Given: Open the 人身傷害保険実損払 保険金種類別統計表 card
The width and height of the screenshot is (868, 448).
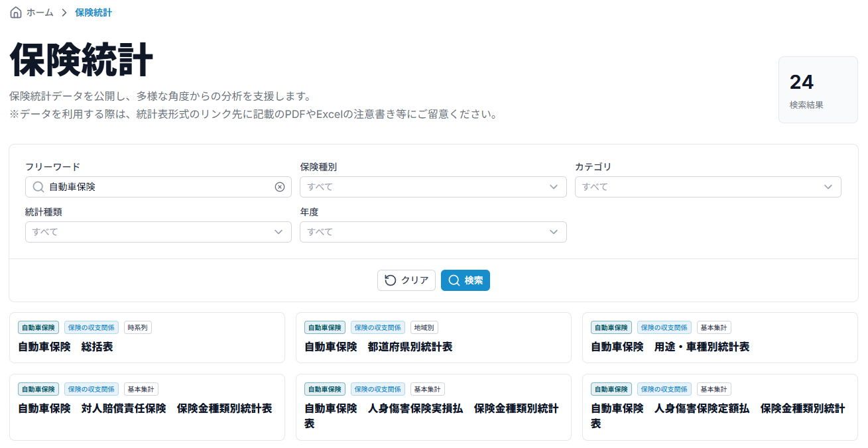Looking at the screenshot, I should point(434,408).
